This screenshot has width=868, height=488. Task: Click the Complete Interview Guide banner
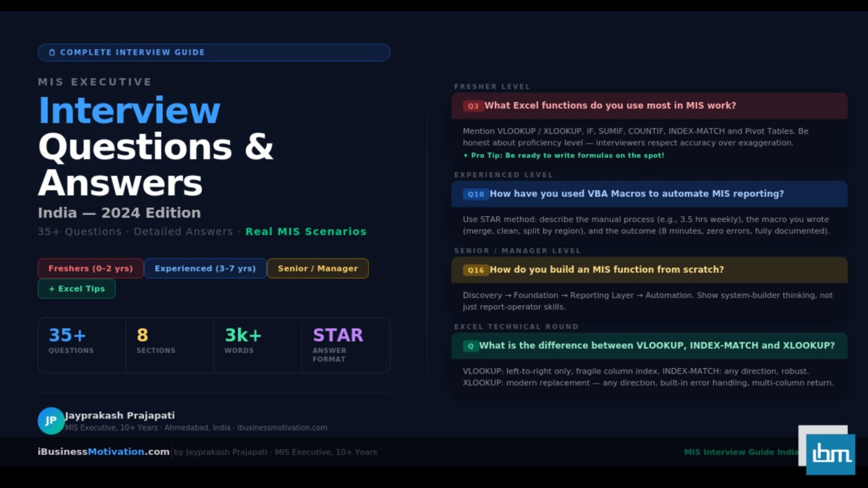tap(214, 53)
